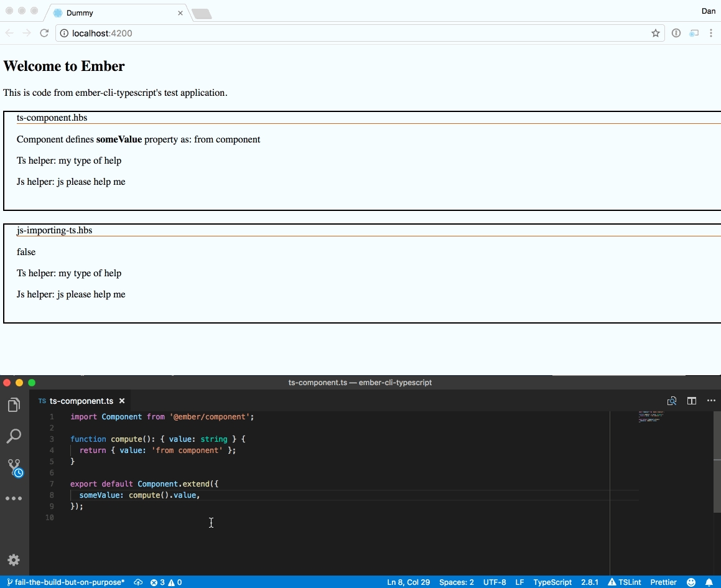Screen dimensions: 721x588
Task: Select the ts-component.ts editor tab
Action: (81, 401)
